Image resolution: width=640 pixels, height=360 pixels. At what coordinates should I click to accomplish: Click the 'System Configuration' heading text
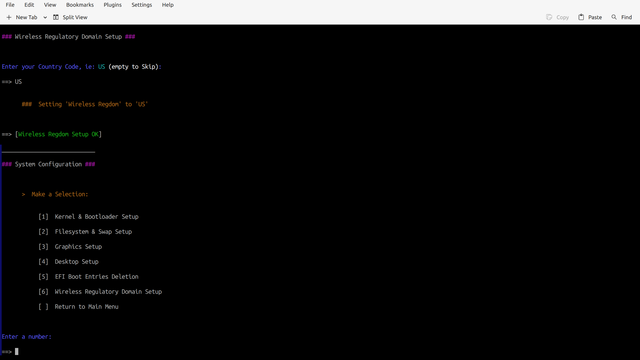[48, 164]
